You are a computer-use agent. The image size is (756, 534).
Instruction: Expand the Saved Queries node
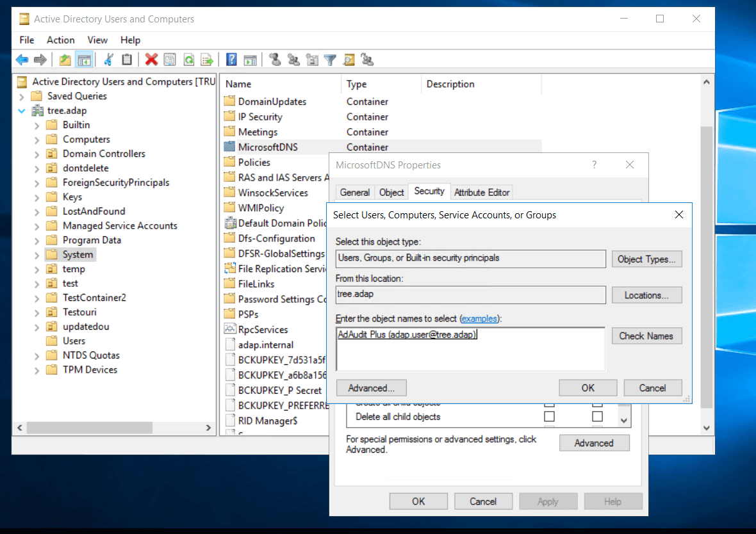[22, 97]
